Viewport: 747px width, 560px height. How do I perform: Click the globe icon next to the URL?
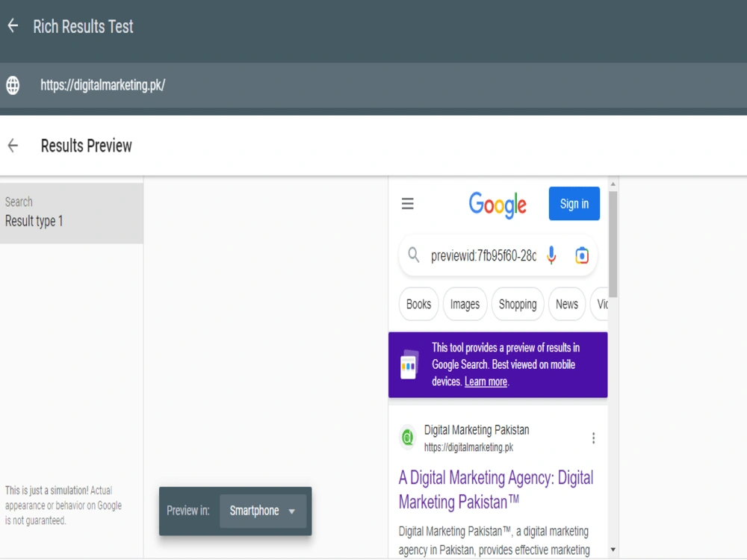pyautogui.click(x=13, y=85)
